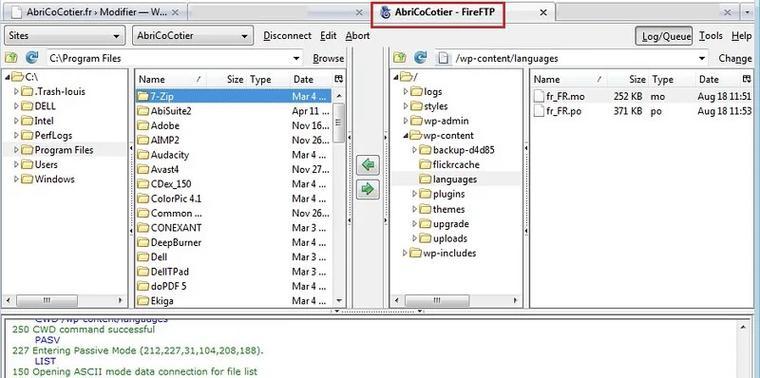Click the Disconnect button
The image size is (760, 378).
click(287, 36)
